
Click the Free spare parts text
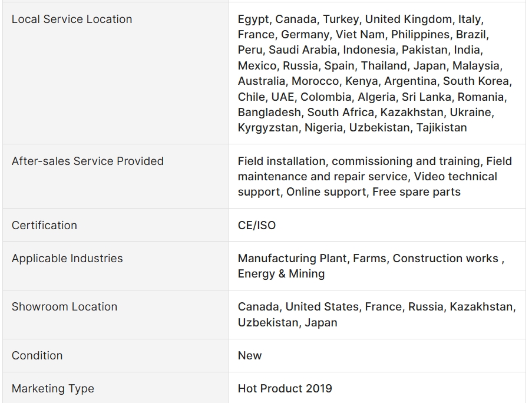pos(417,191)
